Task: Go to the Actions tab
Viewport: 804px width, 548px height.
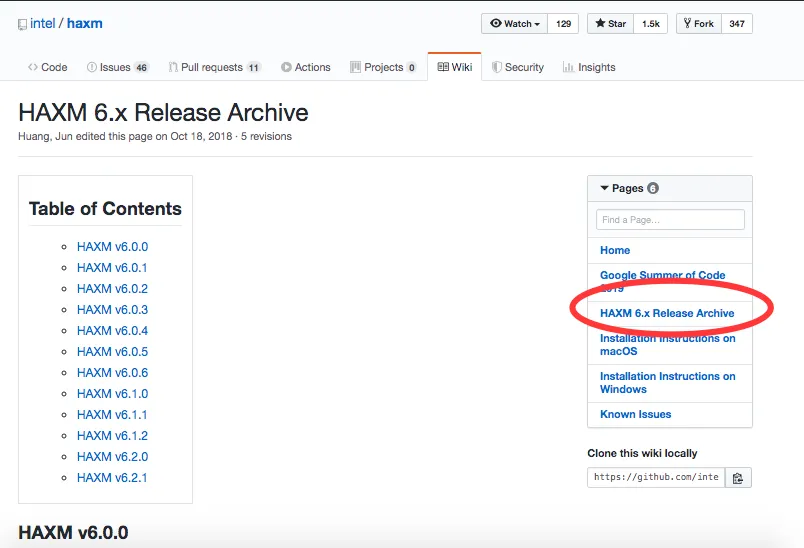Action: pos(306,67)
